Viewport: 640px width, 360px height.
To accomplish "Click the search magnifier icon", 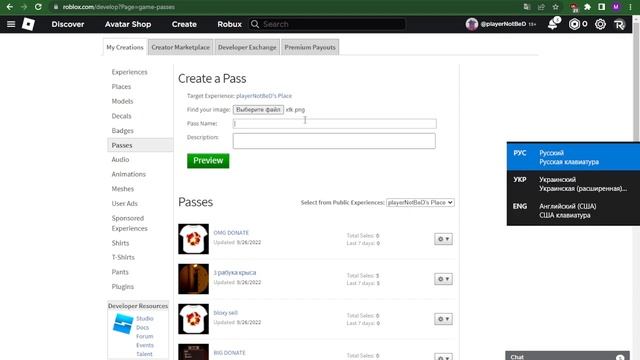I will pos(255,24).
